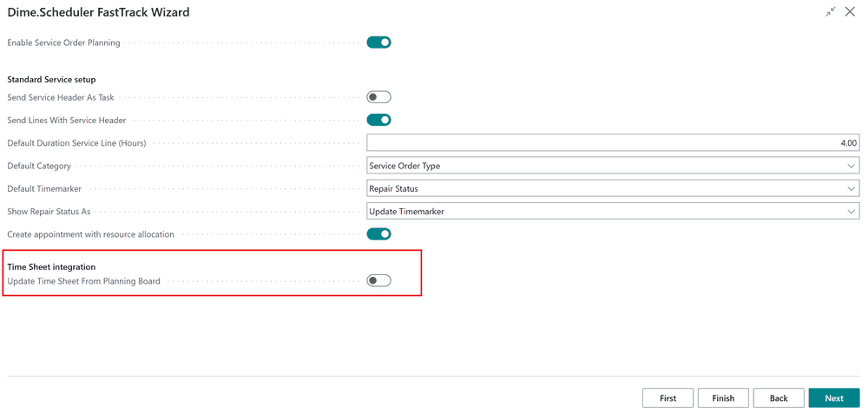Click the Update Time Sheet From Planning Board label
This screenshot has width=868, height=413.
pos(83,281)
